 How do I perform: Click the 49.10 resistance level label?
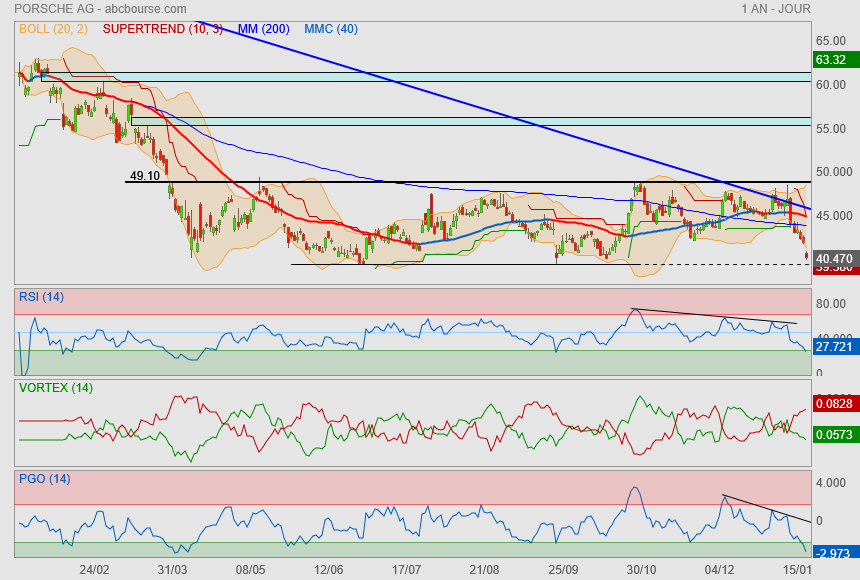tap(145, 175)
